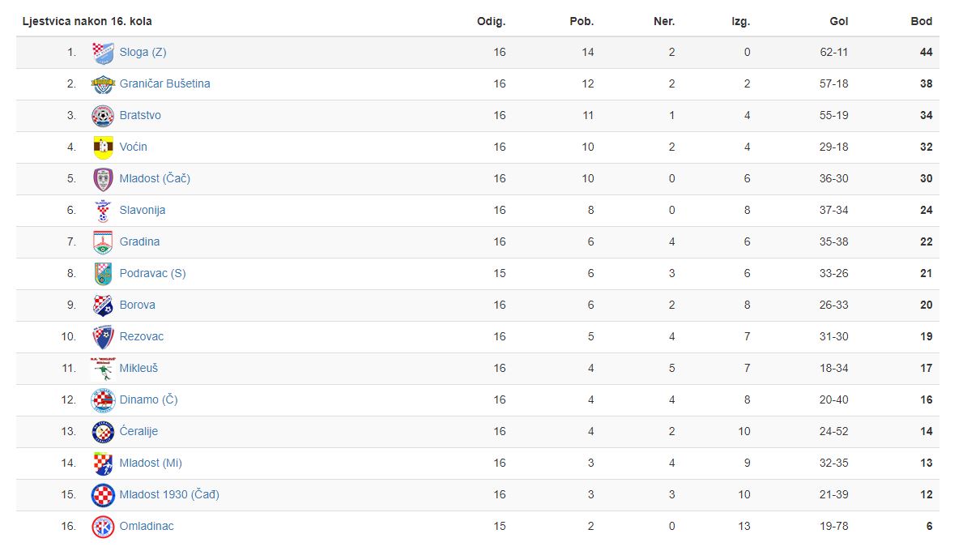Click the Odig. column header
The height and width of the screenshot is (551, 980).
point(491,21)
